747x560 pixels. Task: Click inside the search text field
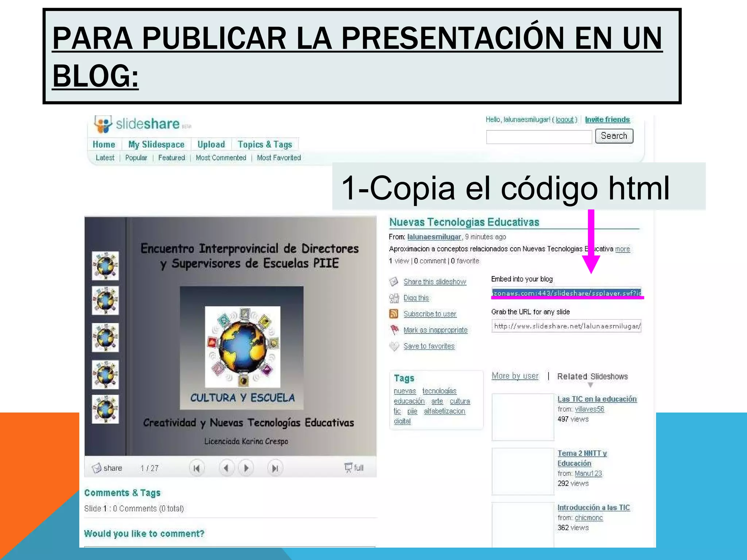pyautogui.click(x=539, y=137)
